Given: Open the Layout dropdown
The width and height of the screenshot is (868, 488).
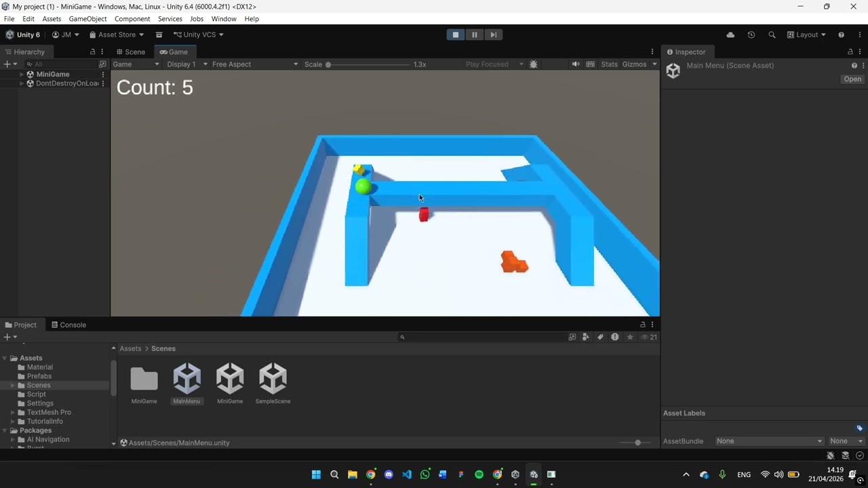Looking at the screenshot, I should [806, 35].
